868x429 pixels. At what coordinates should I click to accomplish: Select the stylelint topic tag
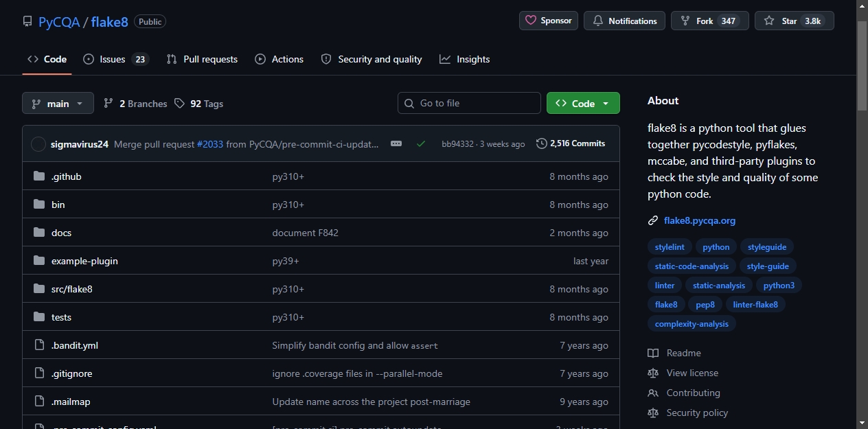(x=670, y=247)
